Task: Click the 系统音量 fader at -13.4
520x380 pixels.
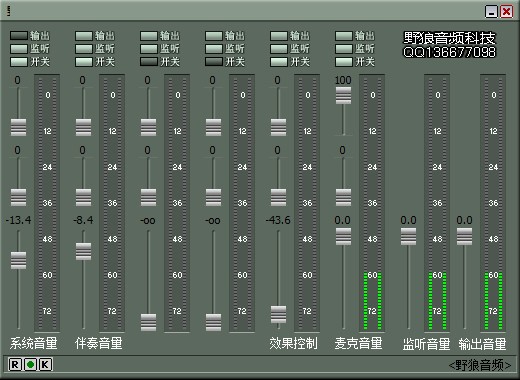Action: [18, 260]
